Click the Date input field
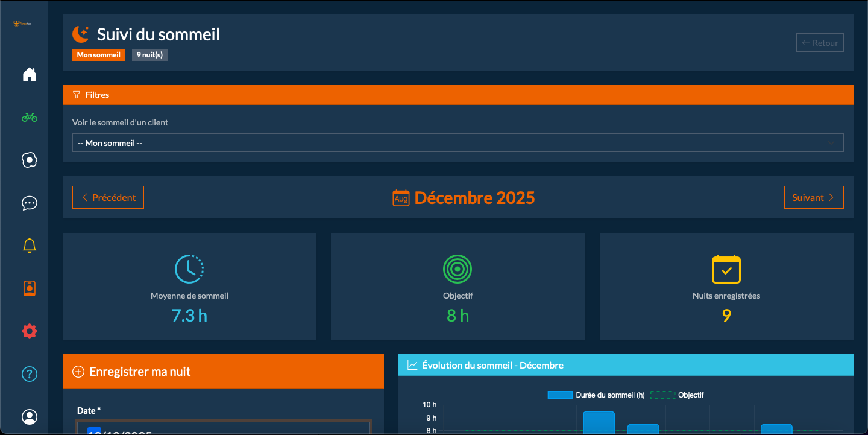 pyautogui.click(x=223, y=428)
